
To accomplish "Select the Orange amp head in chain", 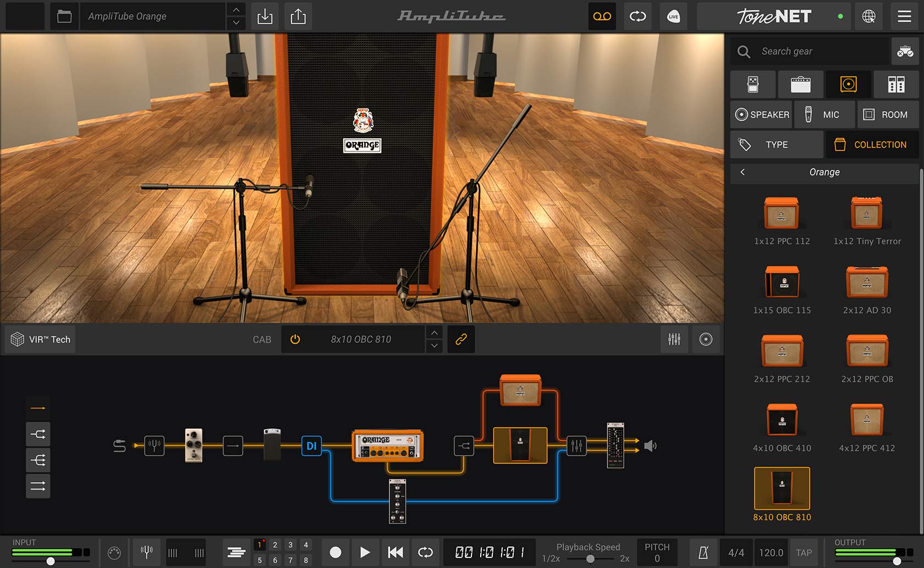I will click(x=388, y=446).
